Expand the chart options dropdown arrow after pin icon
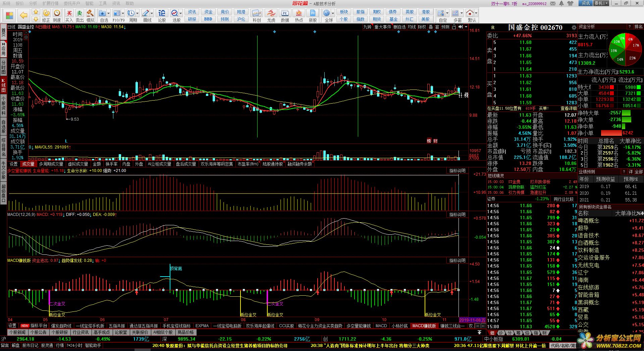Viewport: 644px width, 351px height. point(466,27)
